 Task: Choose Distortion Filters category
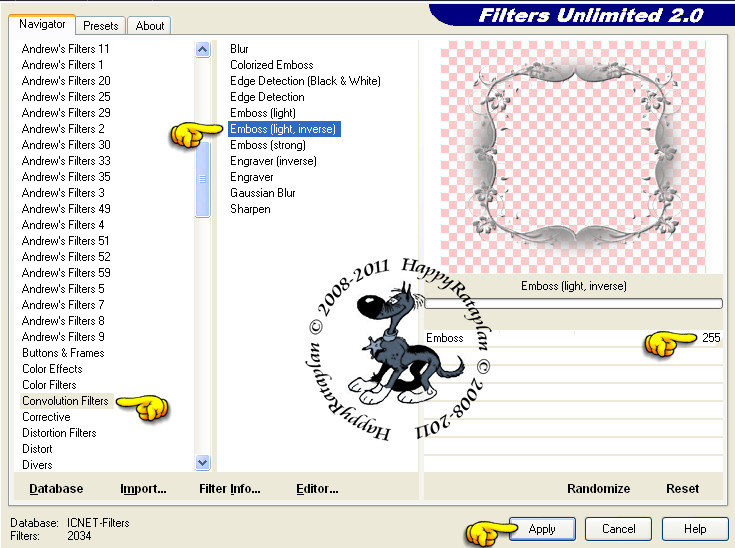59,433
